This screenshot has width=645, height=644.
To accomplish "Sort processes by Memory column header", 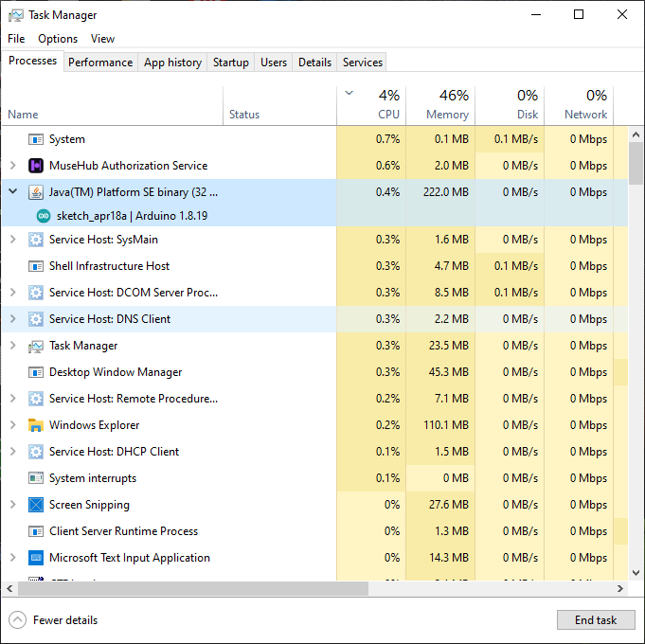I will click(440, 104).
